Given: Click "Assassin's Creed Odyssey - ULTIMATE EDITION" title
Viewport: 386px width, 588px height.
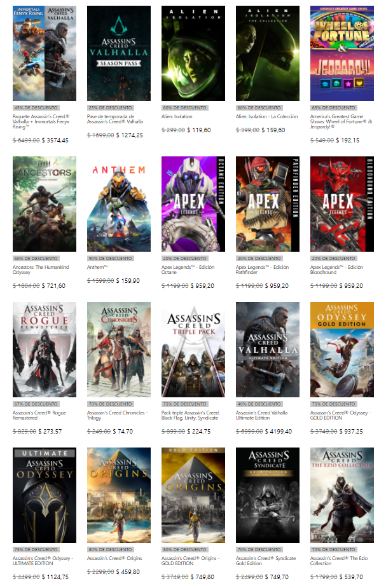Looking at the screenshot, I should point(41,561).
